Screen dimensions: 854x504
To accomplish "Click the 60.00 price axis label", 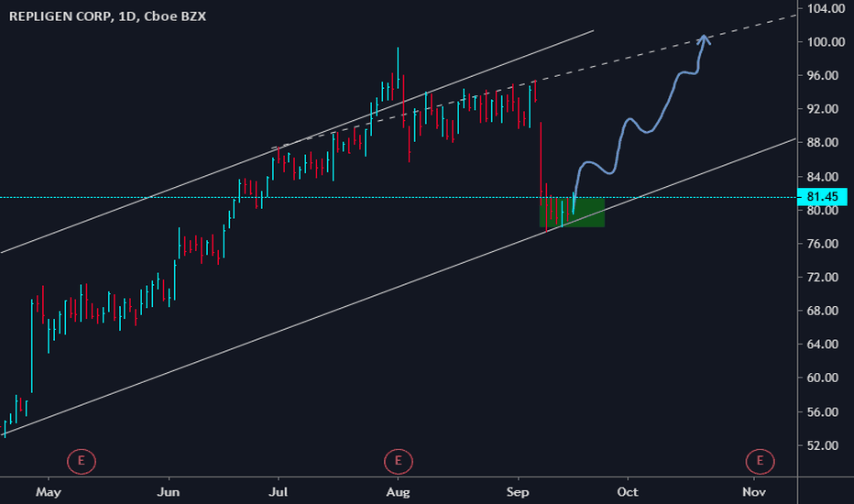I will click(823, 378).
